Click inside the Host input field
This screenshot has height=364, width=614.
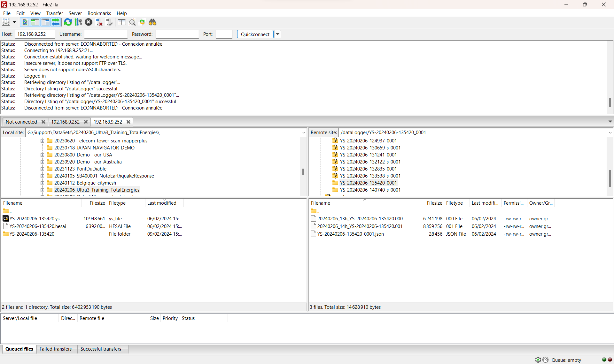click(x=35, y=34)
